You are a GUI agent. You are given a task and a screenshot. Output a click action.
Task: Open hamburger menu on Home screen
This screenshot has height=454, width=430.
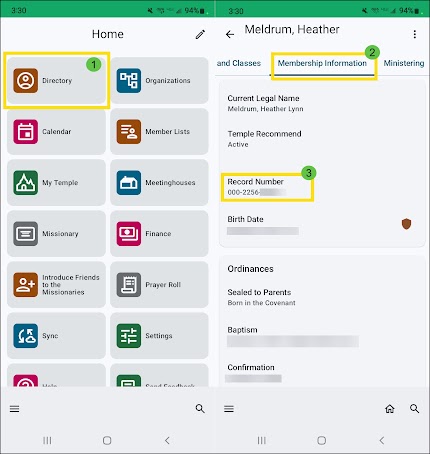click(14, 409)
